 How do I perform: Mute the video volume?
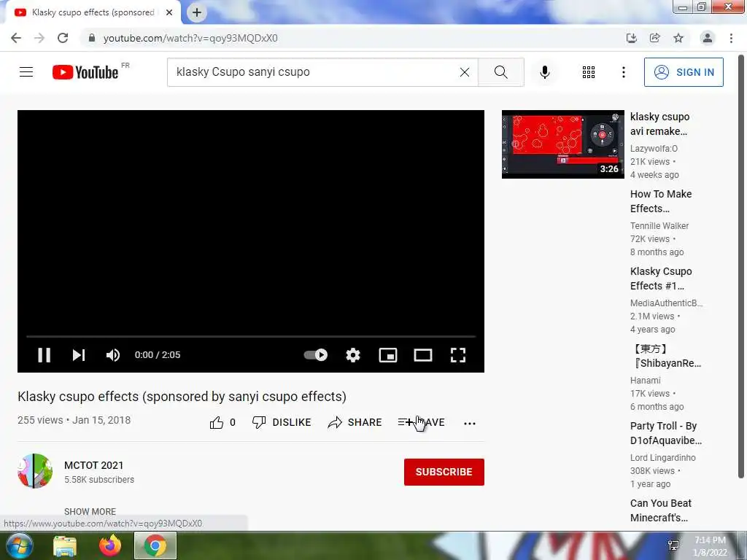pyautogui.click(x=113, y=355)
